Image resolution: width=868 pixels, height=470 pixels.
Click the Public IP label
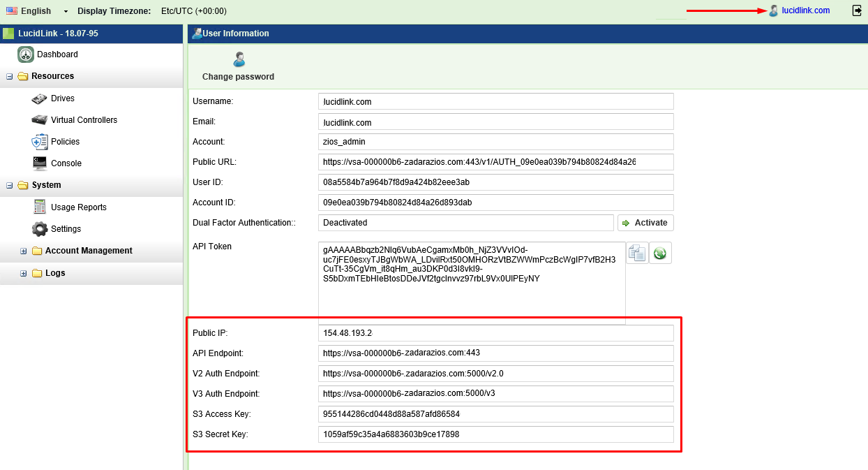point(210,333)
